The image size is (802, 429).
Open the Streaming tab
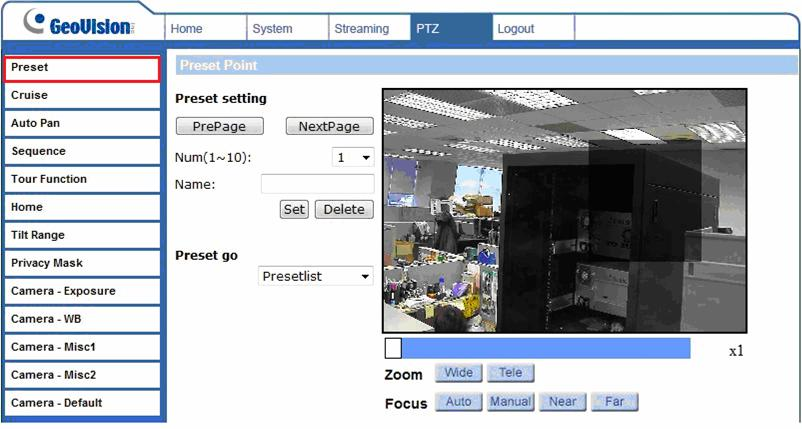pyautogui.click(x=369, y=28)
